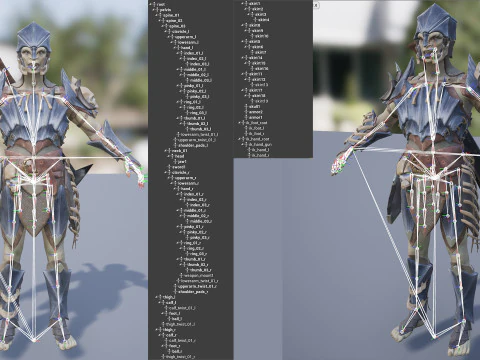
Task: Click the bone icon beside upperarm_l
Action: coord(173,37)
